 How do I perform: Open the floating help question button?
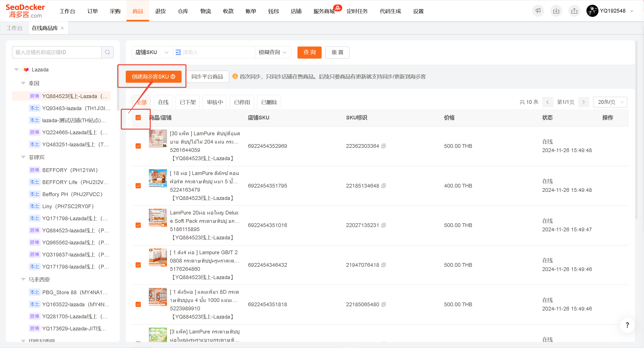(627, 325)
